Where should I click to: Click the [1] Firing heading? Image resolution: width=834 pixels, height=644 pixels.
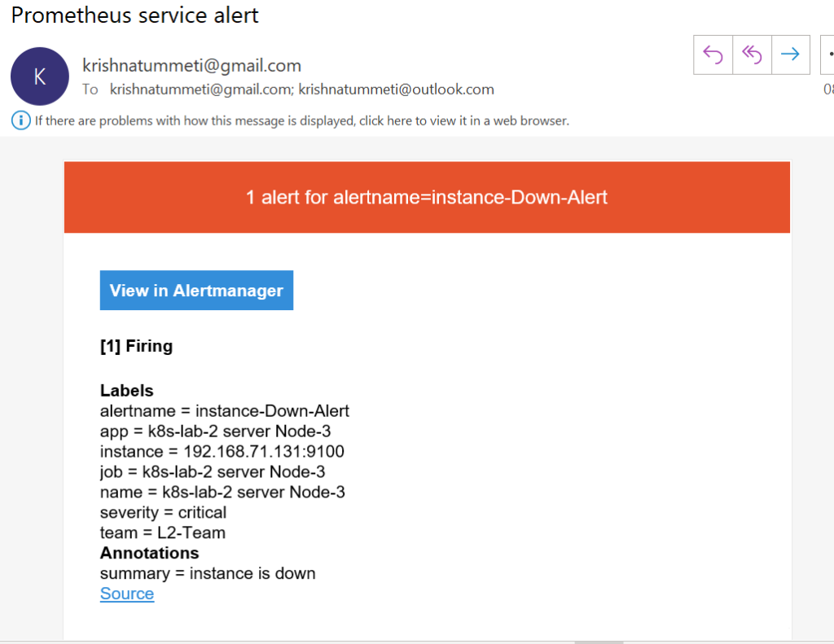tap(136, 346)
